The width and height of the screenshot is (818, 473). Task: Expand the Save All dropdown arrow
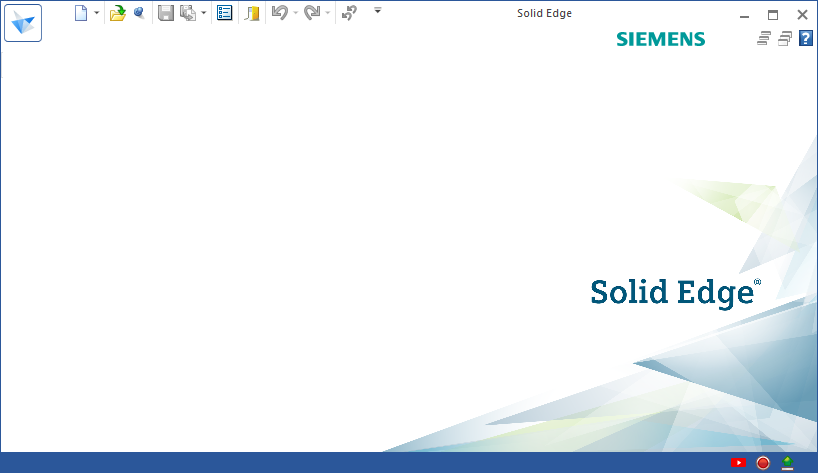pos(203,13)
